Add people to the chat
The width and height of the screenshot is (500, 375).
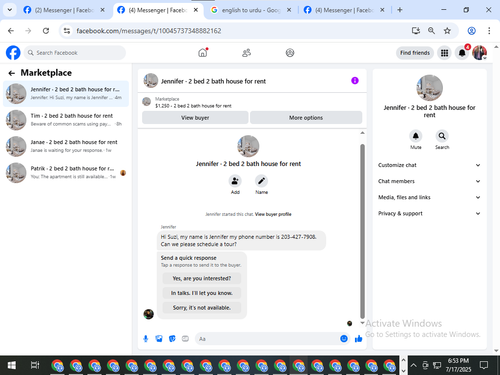(x=235, y=181)
